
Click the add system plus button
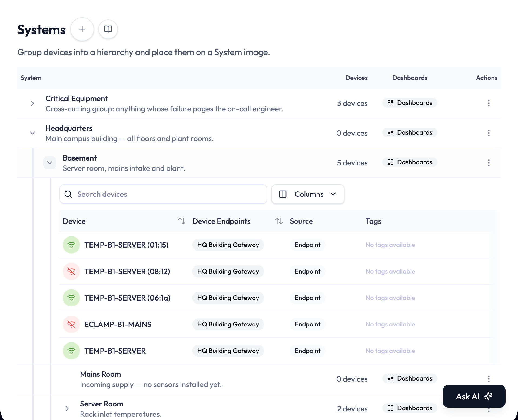82,29
